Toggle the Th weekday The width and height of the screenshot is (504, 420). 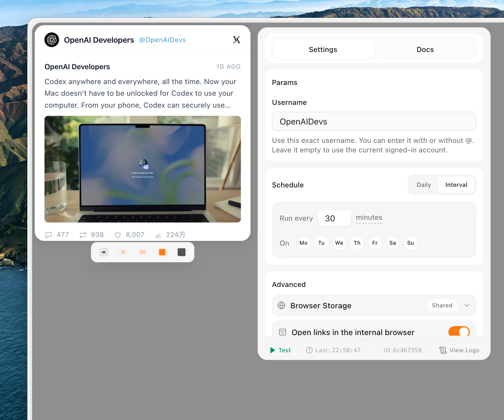pyautogui.click(x=357, y=243)
